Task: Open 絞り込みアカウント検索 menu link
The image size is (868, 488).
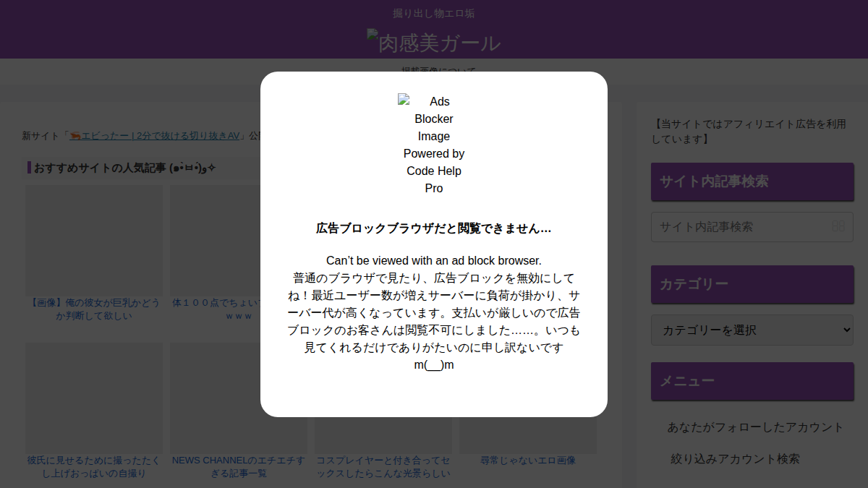Action: pyautogui.click(x=735, y=459)
